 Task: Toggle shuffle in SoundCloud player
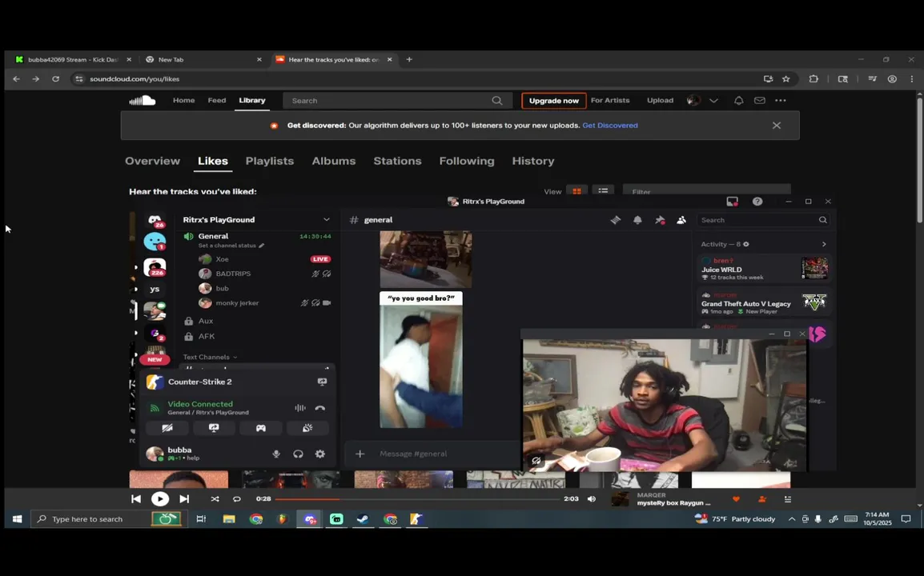[215, 499]
